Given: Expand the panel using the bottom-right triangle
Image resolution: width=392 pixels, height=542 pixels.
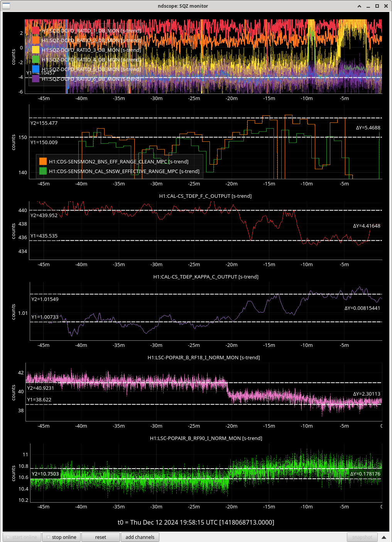Looking at the screenshot, I should pos(384,537).
